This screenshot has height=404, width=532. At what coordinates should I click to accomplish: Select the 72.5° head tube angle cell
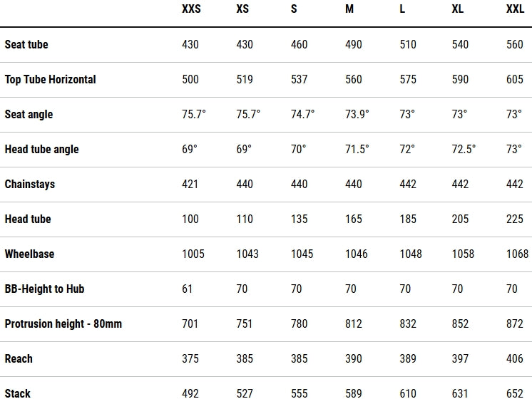[x=464, y=149]
